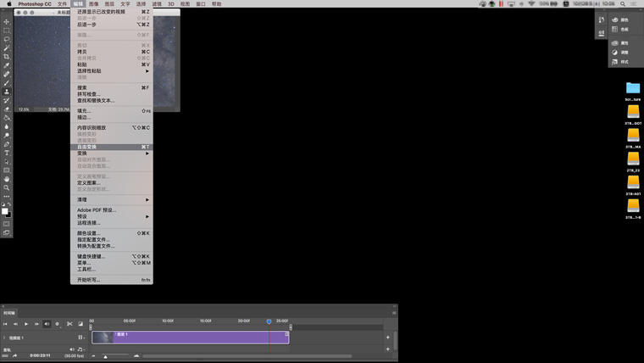This screenshot has height=363, width=644.
Task: Split clip at playhead with scissors
Action: coord(69,324)
